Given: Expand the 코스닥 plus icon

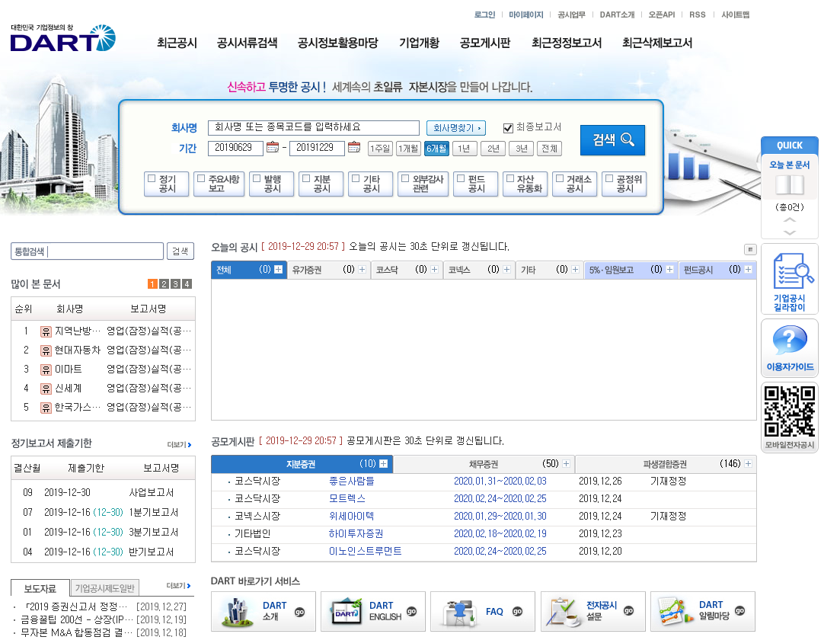Looking at the screenshot, I should click(434, 270).
